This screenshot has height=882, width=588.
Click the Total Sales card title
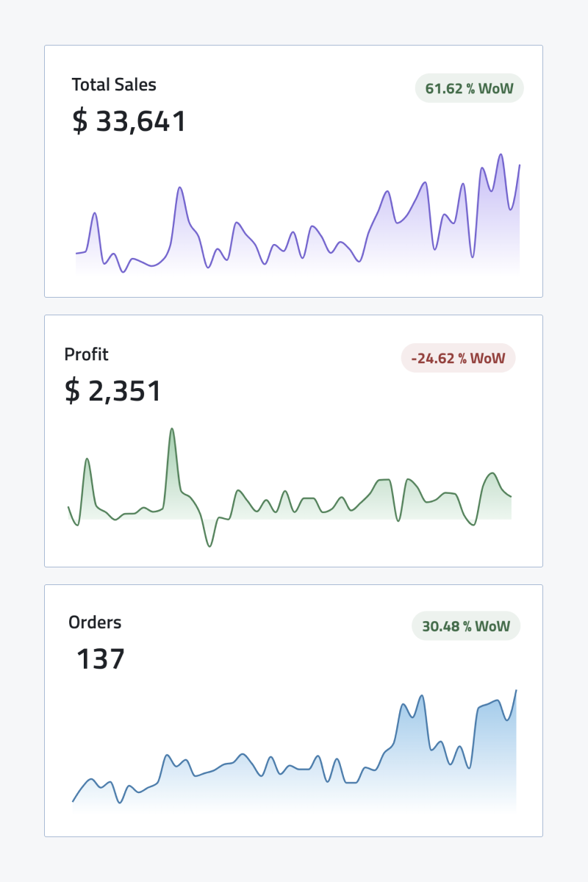[x=114, y=85]
